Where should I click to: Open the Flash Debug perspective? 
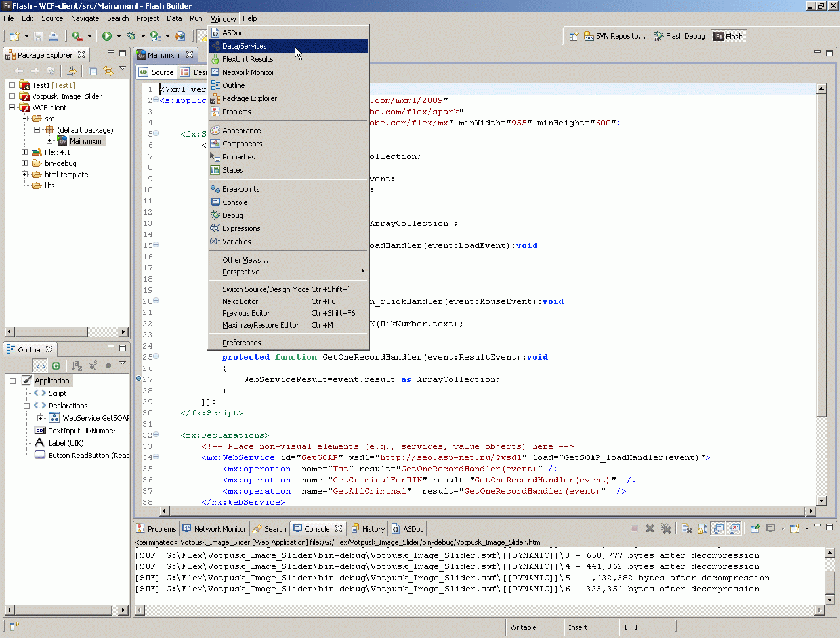pos(679,37)
